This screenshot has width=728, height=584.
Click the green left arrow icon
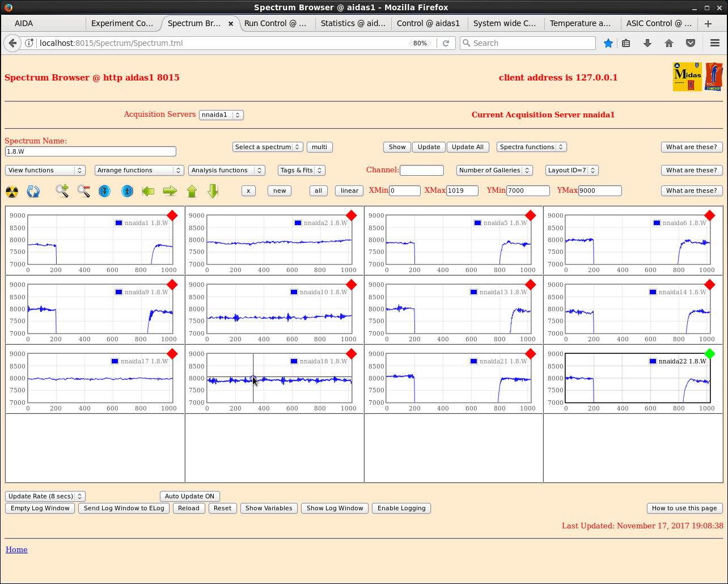(148, 191)
